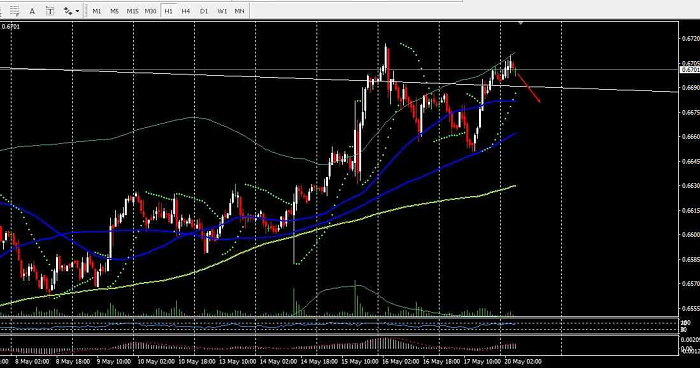Select the Text (A) drawing tool
Viewport: 700px width, 368px height.
tap(32, 11)
